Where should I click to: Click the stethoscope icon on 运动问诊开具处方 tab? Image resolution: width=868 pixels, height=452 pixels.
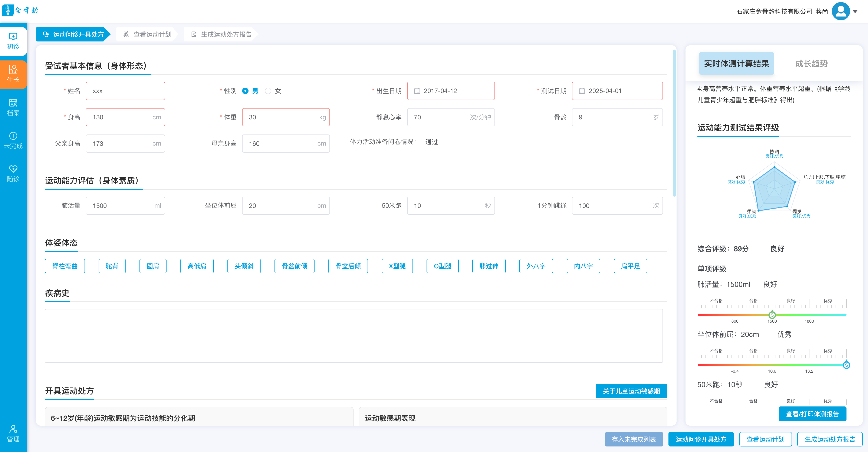(x=46, y=34)
